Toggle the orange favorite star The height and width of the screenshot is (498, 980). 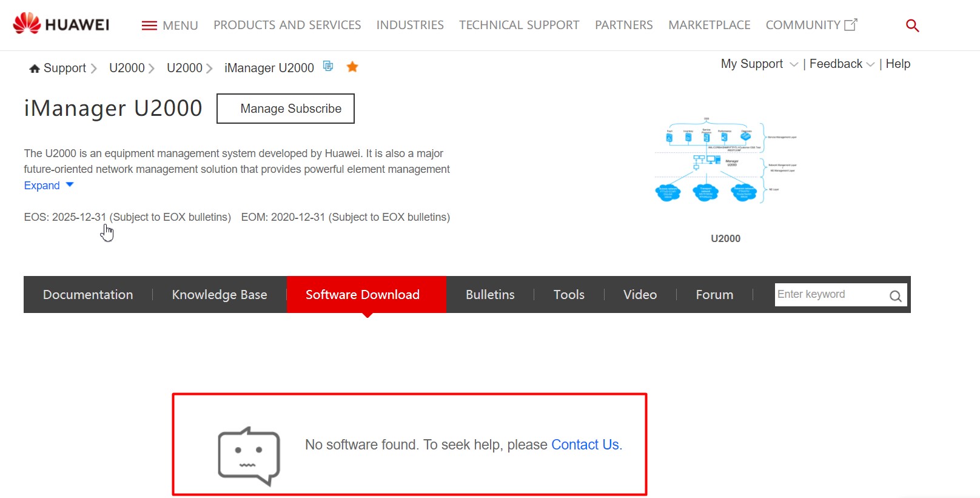352,67
